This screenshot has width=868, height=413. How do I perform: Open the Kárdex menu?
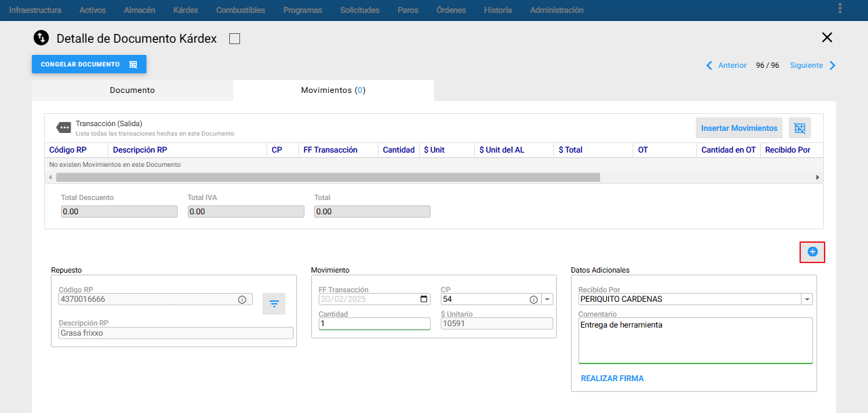point(186,10)
